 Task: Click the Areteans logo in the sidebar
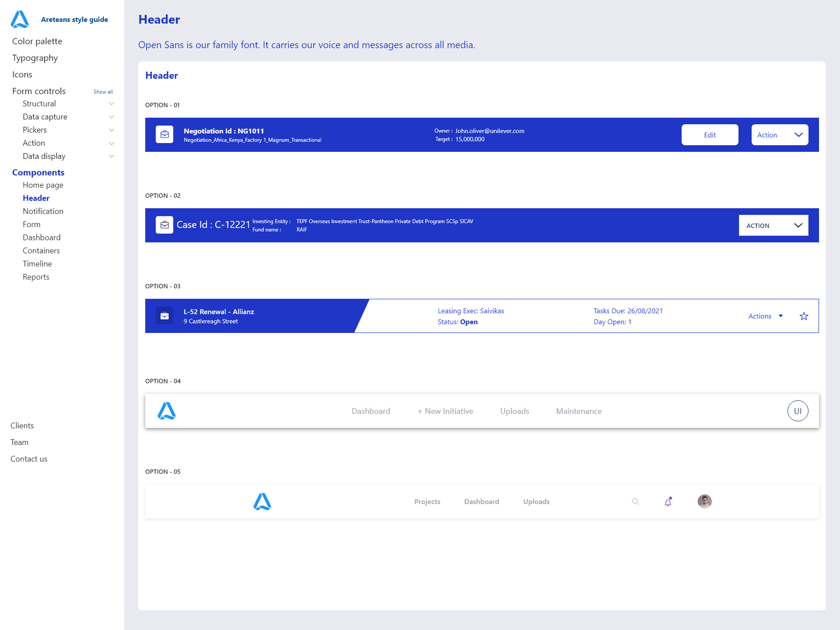point(20,19)
